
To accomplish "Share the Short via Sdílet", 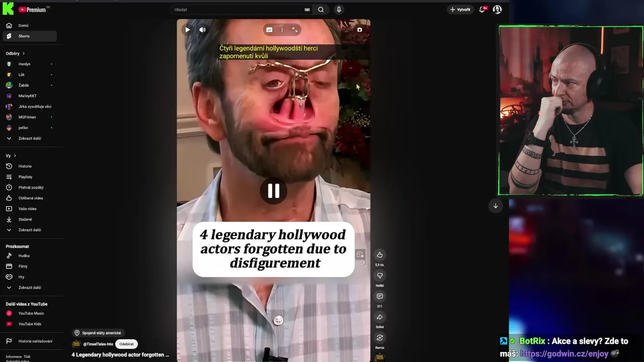I will 380,317.
